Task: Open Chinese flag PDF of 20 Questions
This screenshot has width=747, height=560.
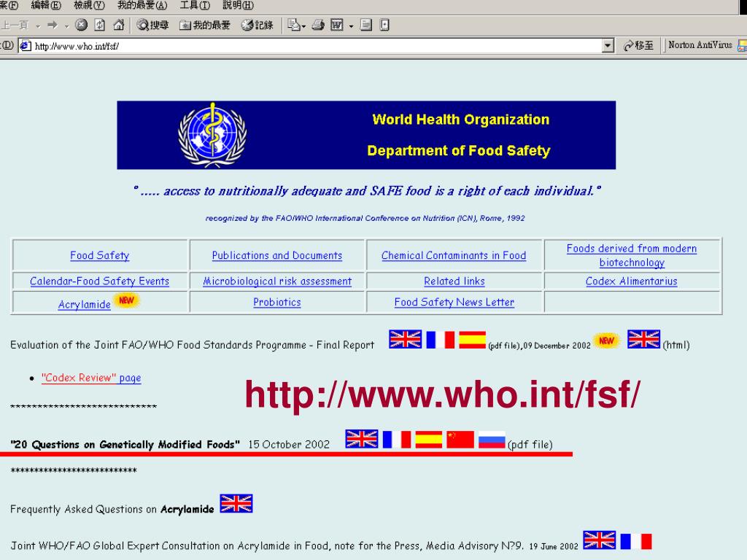Action: 460,440
